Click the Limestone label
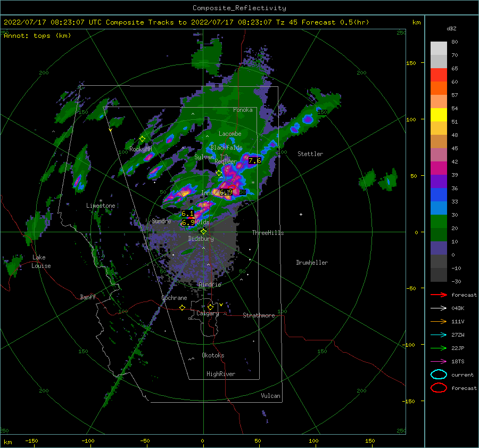The image size is (479, 448). pyautogui.click(x=101, y=206)
